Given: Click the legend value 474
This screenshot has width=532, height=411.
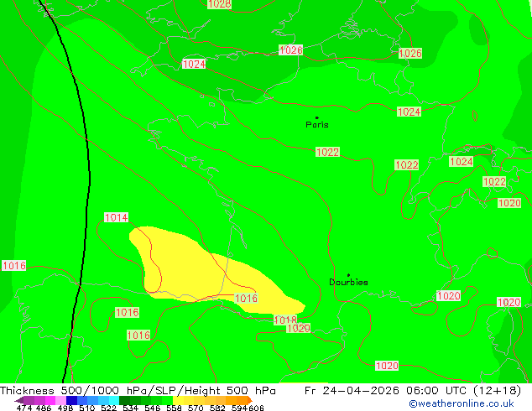Looking at the screenshot, I should pos(24,408).
